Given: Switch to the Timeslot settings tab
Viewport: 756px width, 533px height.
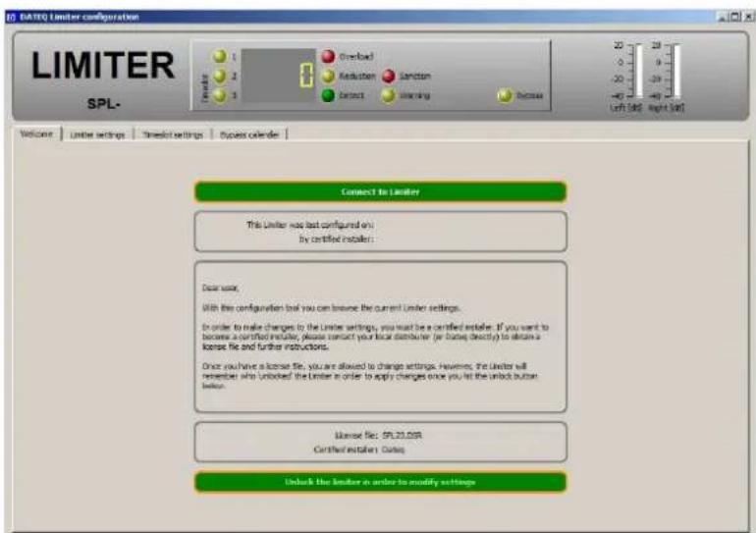Looking at the screenshot, I should click(x=173, y=134).
